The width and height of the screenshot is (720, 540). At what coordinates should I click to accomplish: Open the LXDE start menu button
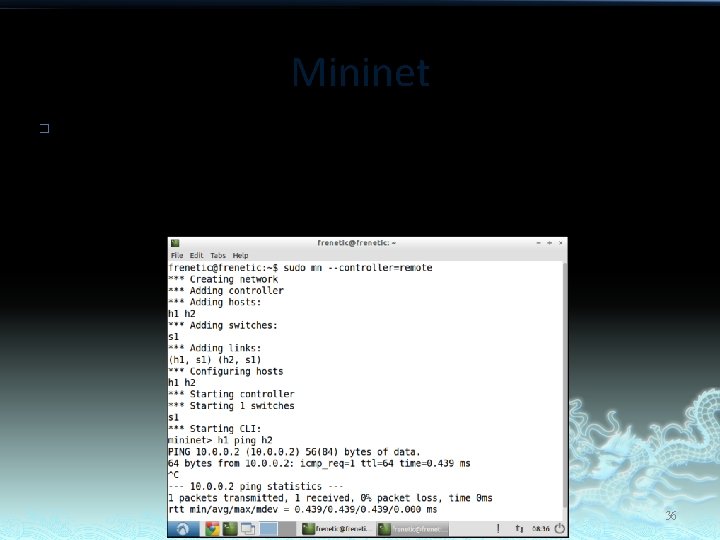point(183,529)
